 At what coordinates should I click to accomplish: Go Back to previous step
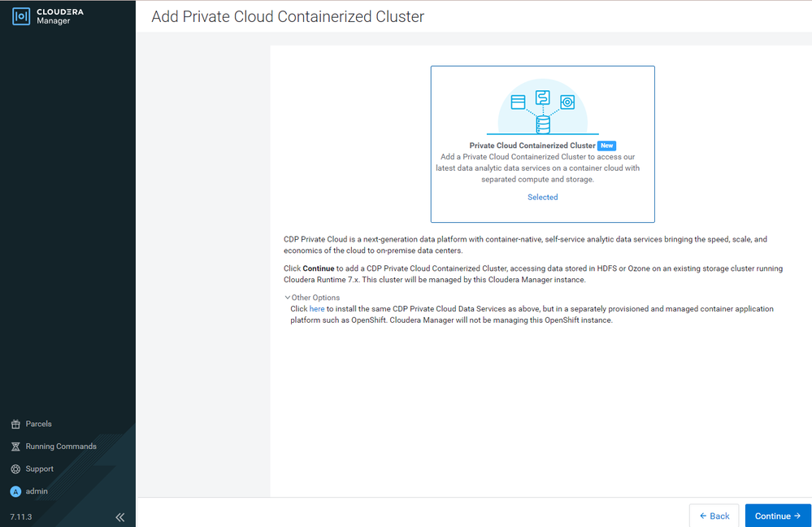[714, 516]
